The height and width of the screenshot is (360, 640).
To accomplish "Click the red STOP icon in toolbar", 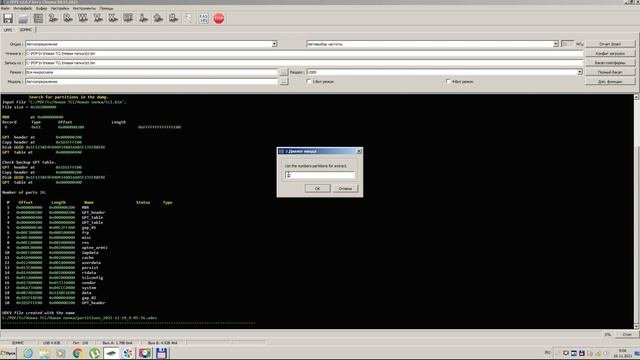I will [219, 18].
